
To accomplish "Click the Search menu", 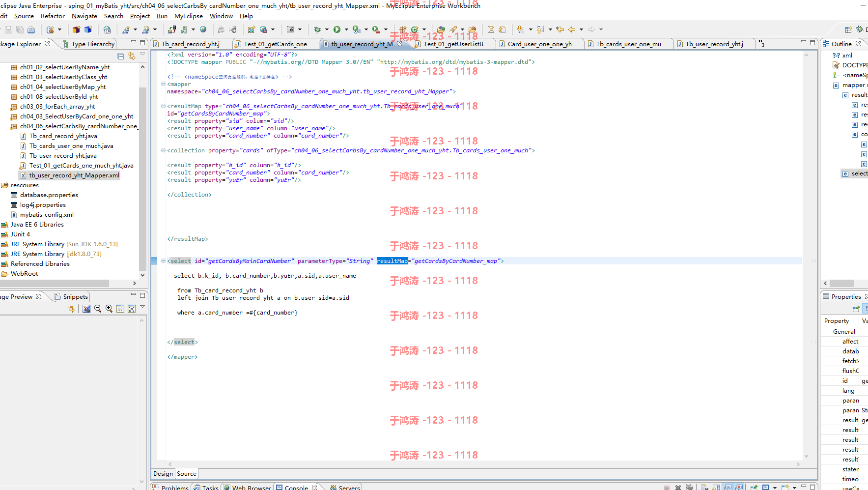I will pyautogui.click(x=113, y=16).
